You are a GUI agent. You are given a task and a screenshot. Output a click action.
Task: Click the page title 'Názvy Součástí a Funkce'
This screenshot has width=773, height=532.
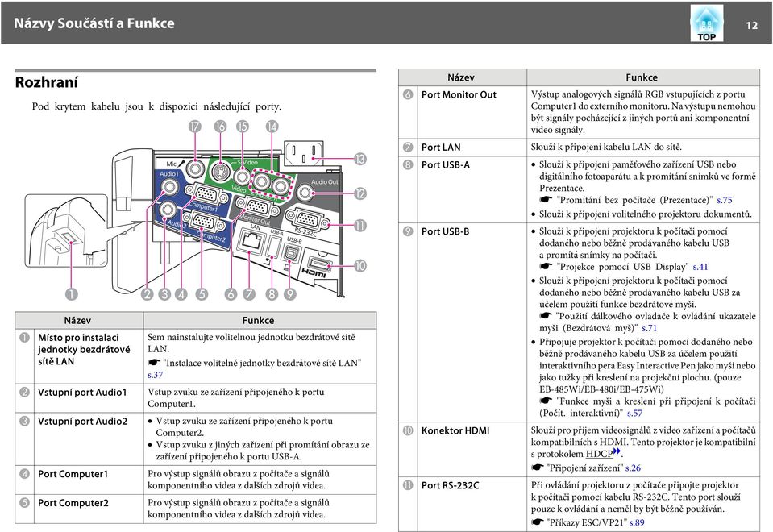click(94, 23)
